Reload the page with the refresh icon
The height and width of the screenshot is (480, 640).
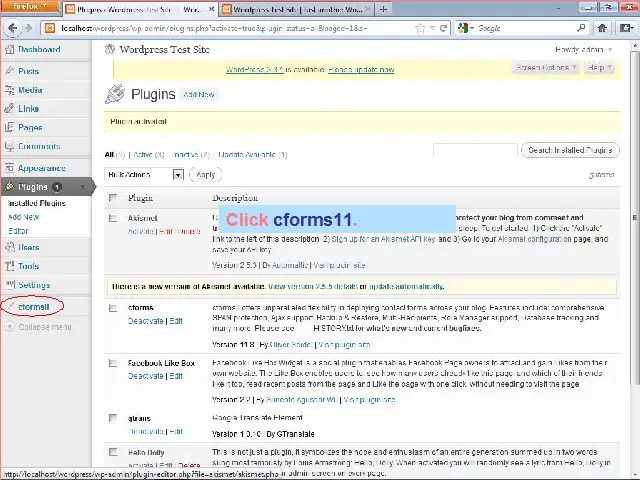click(443, 28)
